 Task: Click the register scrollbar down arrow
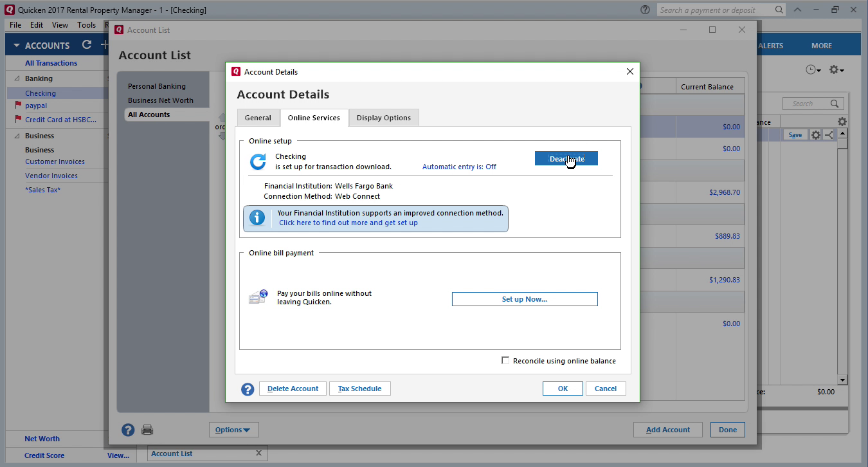[x=842, y=380]
